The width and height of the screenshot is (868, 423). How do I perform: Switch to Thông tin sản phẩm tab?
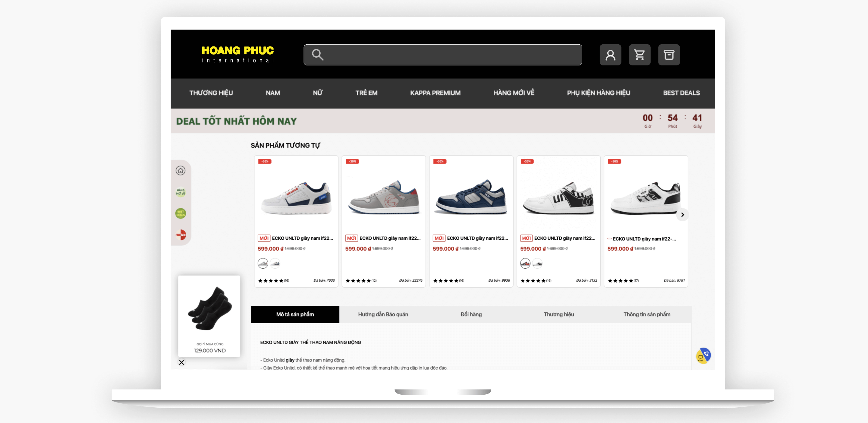[x=646, y=314]
